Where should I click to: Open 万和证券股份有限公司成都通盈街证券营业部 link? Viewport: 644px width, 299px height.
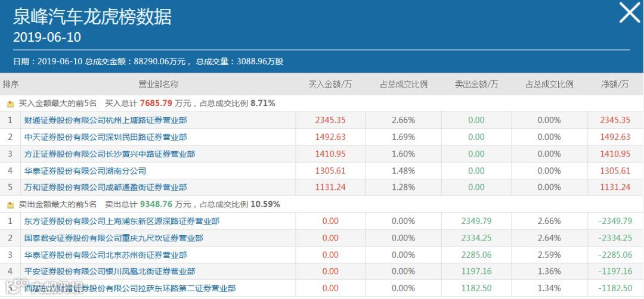click(106, 188)
